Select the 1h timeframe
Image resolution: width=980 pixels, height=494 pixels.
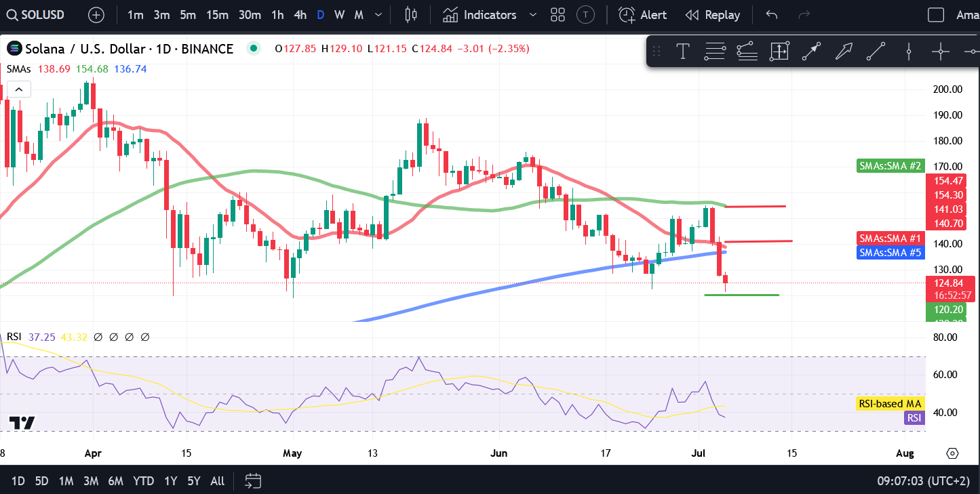(x=277, y=15)
